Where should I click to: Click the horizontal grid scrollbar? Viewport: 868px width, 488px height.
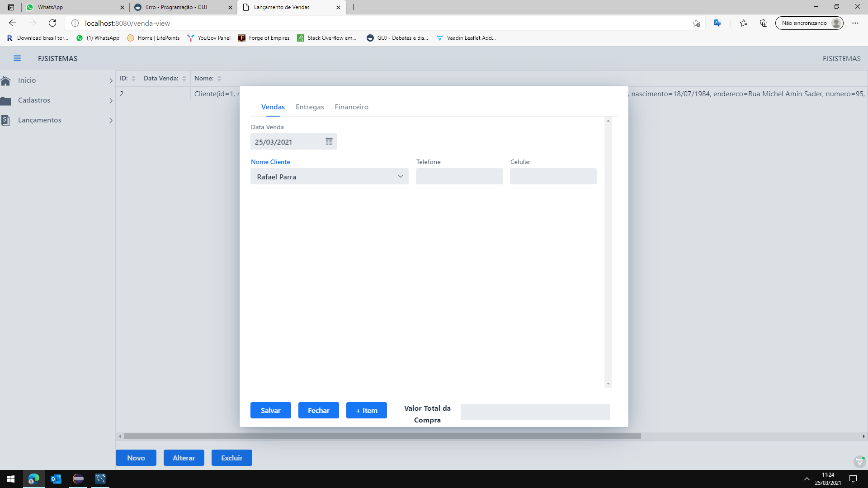tap(382, 436)
